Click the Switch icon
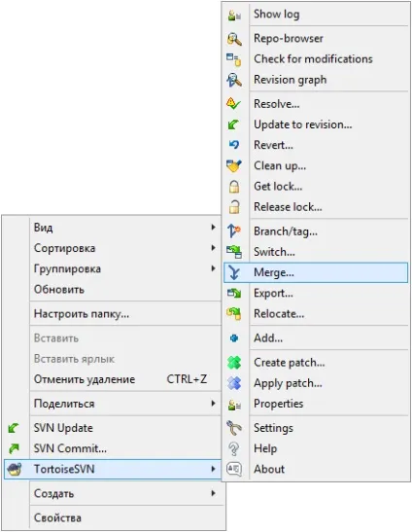 tap(234, 252)
